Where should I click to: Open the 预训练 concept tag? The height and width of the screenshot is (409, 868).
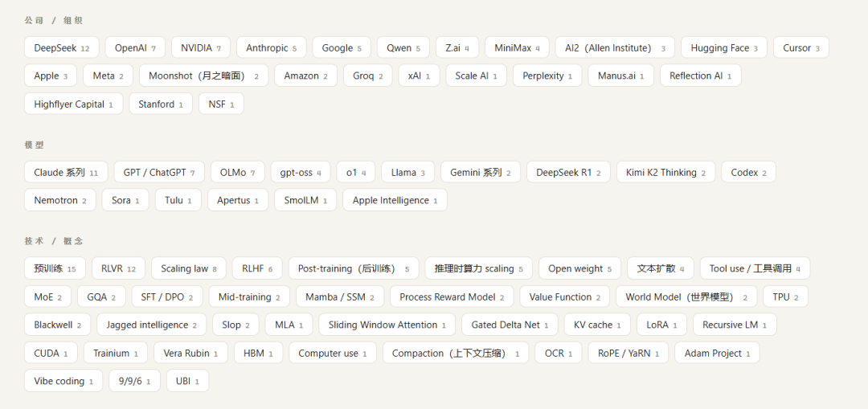click(55, 268)
